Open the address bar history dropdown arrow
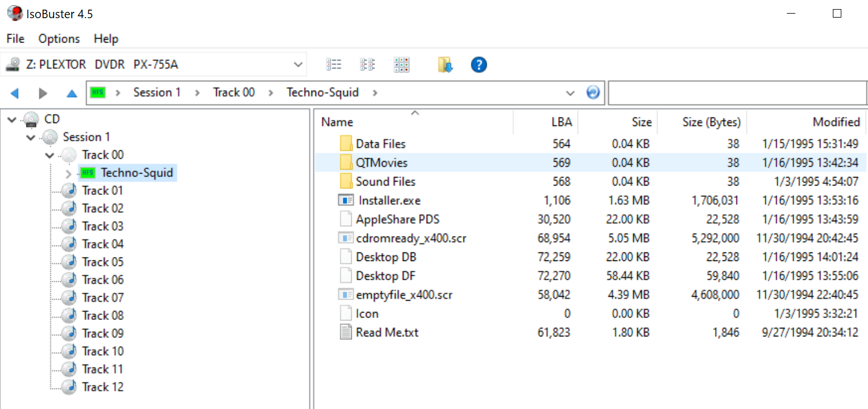 570,93
